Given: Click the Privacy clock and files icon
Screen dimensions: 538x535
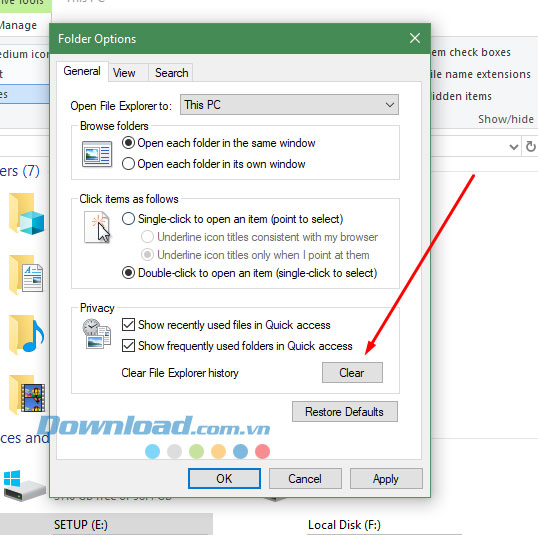Looking at the screenshot, I should coord(97,334).
